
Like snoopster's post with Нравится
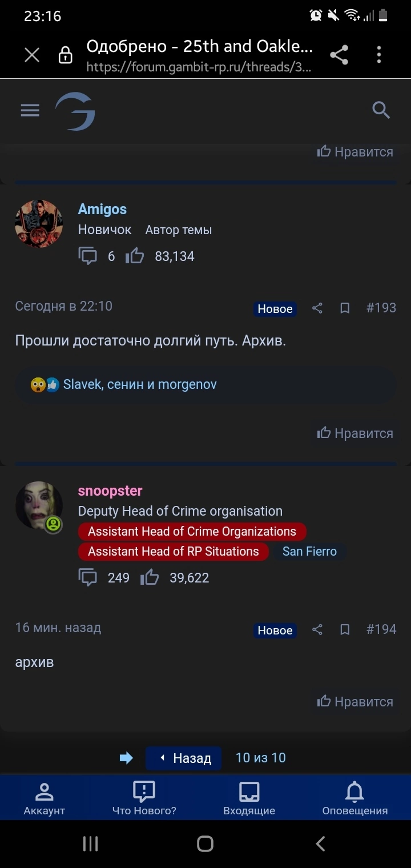[355, 702]
